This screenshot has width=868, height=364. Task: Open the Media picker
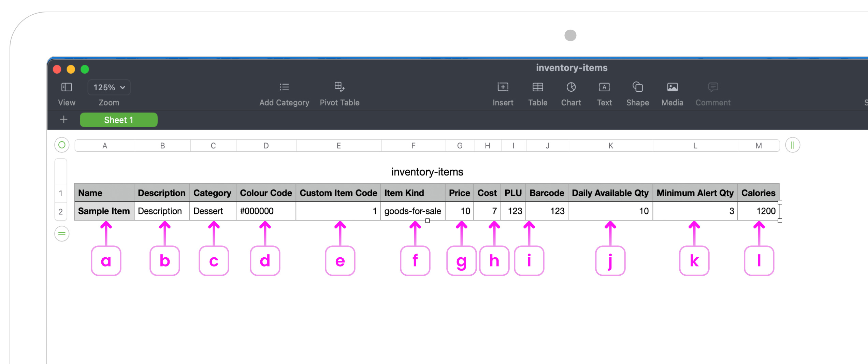(x=672, y=87)
